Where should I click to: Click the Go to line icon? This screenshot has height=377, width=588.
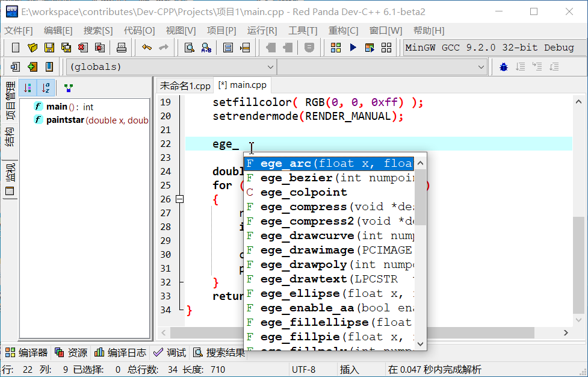(245, 48)
